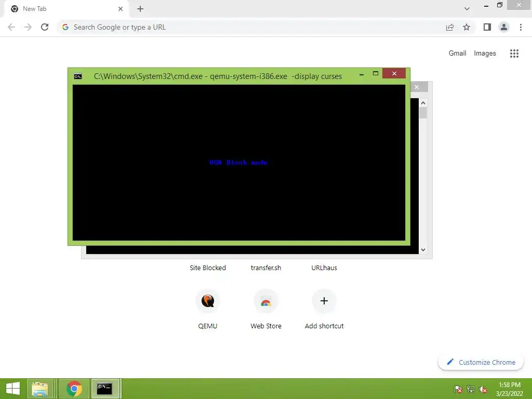Viewport: 532px width, 399px height.
Task: Click the VGA Blank mode text
Action: pyautogui.click(x=238, y=163)
